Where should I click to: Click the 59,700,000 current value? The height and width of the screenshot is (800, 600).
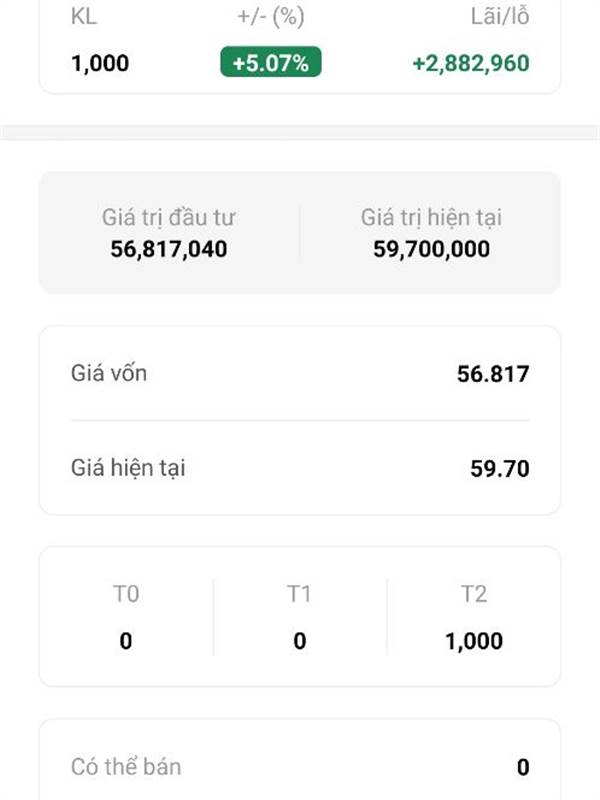tap(431, 248)
